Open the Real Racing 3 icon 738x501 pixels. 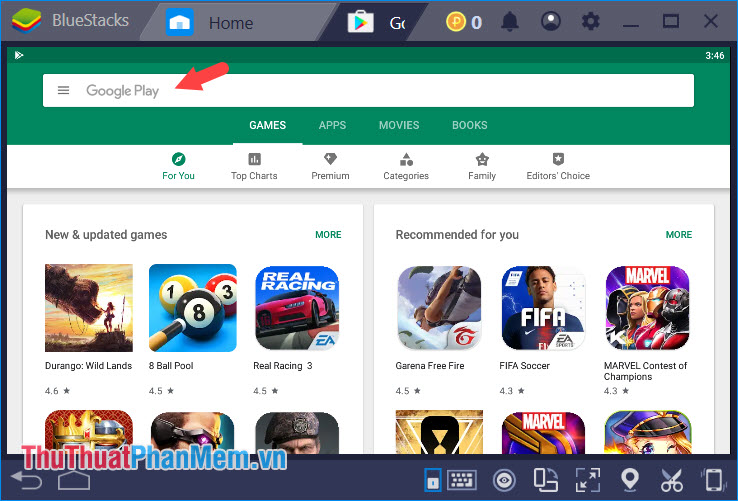point(297,308)
